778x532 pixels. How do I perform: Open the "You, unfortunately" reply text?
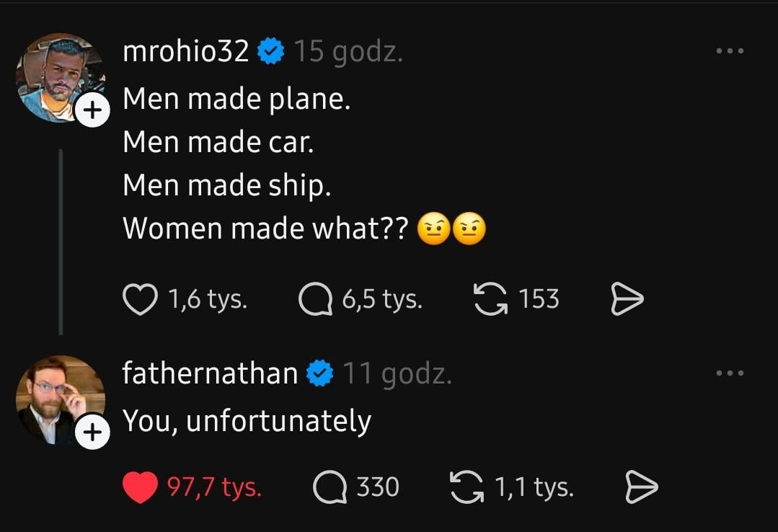point(247,421)
